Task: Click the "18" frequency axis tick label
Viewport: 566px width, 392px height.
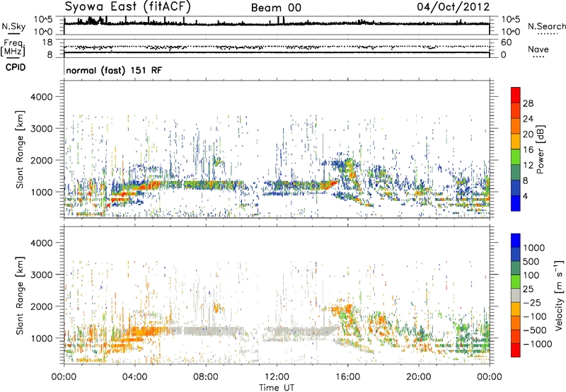Action: click(x=47, y=42)
